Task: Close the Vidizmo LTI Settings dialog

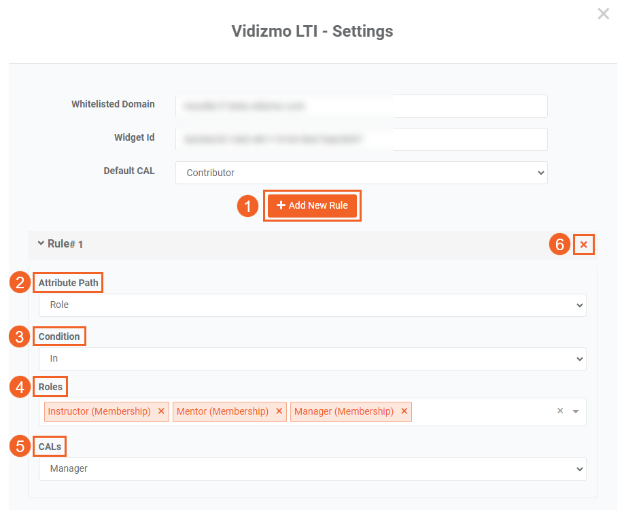Action: [603, 14]
